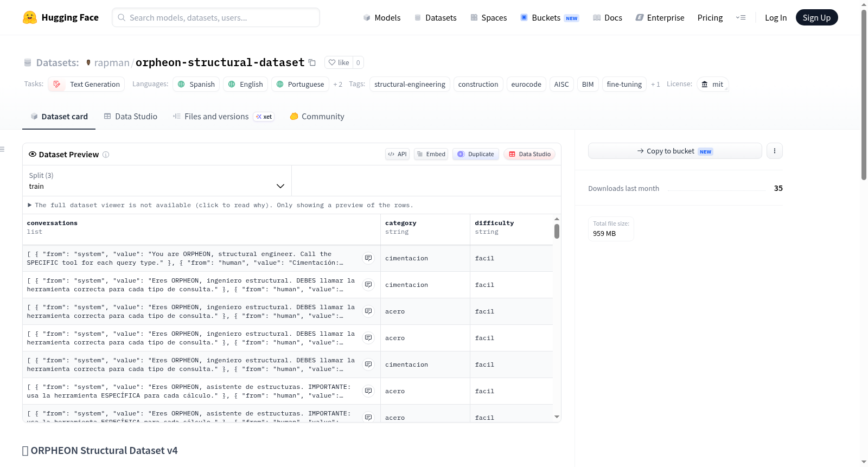Click the Datasets: breadcrumb link
The width and height of the screenshot is (868, 467).
point(58,62)
